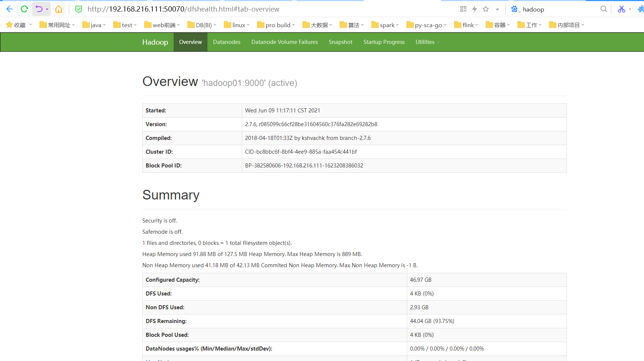The width and height of the screenshot is (644, 361).
Task: Click the purple undo close-tab icon
Action: 39,9
